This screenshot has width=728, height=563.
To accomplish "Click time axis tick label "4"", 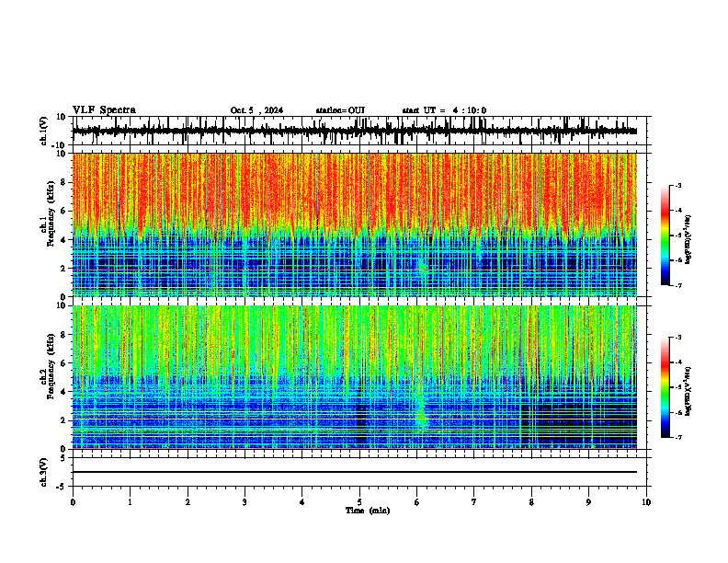I will point(302,502).
